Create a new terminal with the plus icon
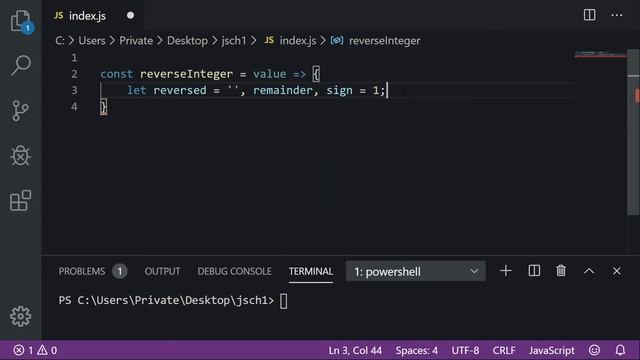The width and height of the screenshot is (640, 360). coord(505,271)
